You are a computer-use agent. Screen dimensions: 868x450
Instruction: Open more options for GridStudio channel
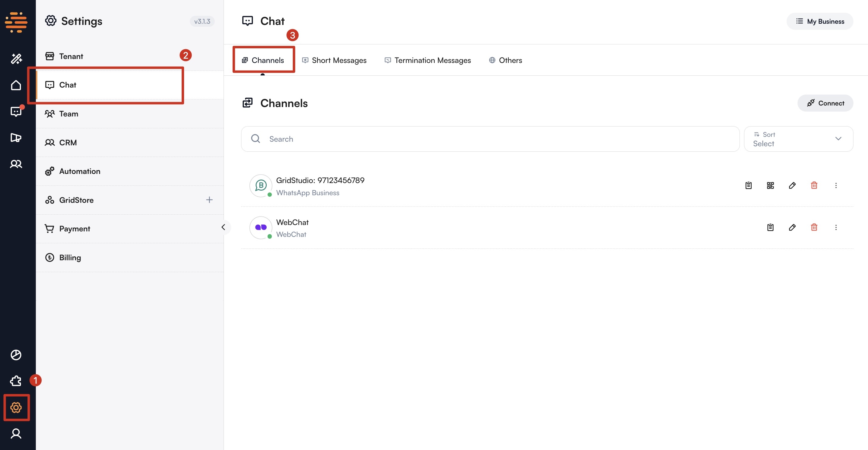(x=836, y=185)
